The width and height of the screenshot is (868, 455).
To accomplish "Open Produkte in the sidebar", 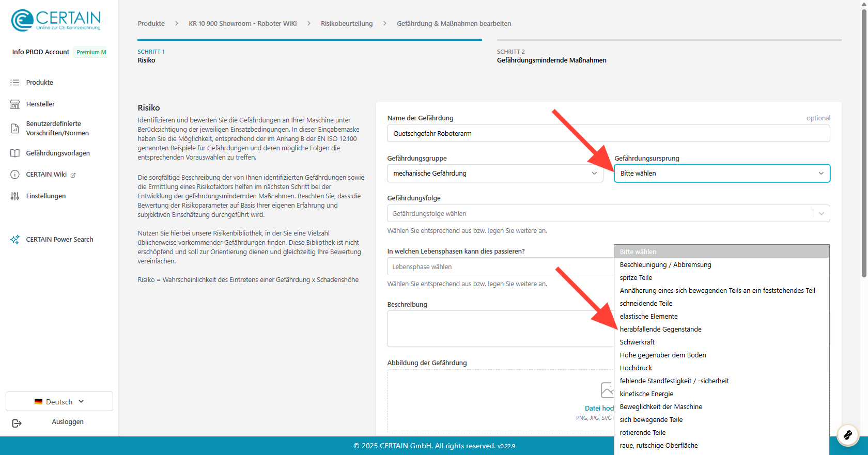I will (x=40, y=83).
